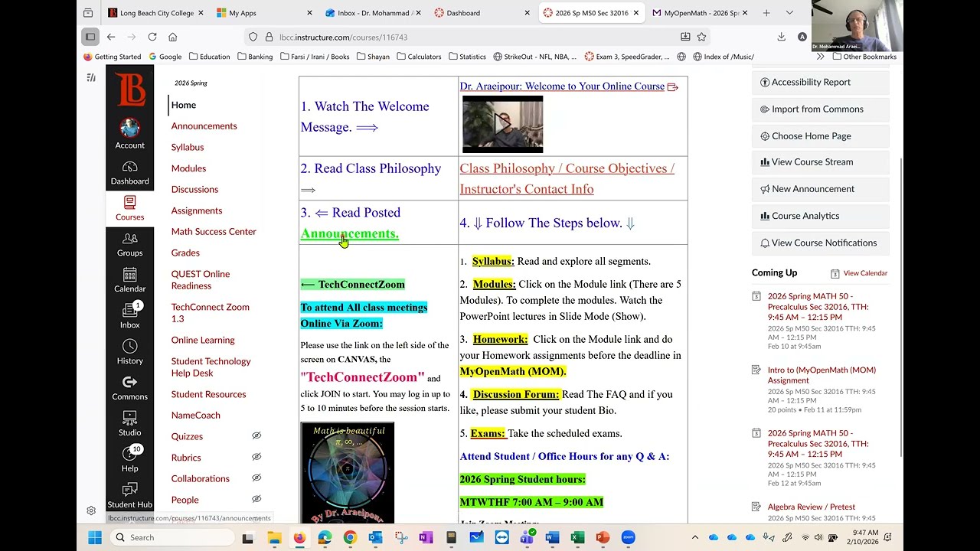Screen dimensions: 980x551
Task: Switch to the Inbox - Dr. Mohammad tab
Action: click(372, 13)
